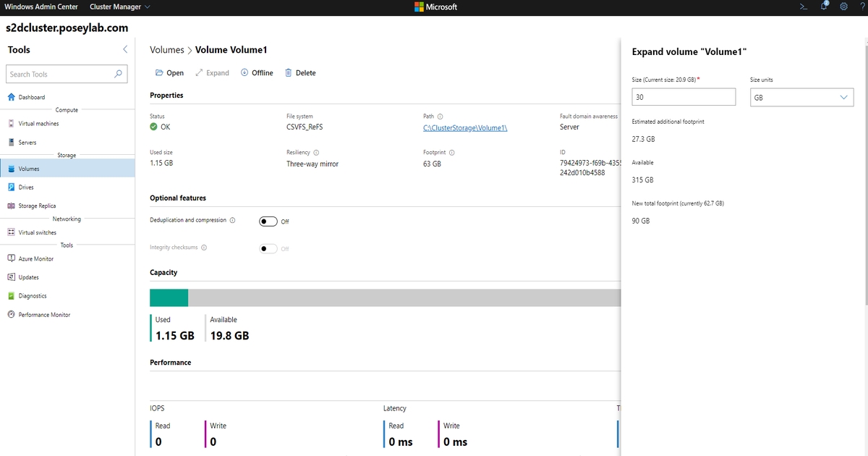Image resolution: width=868 pixels, height=456 pixels.
Task: Open the Virtual switches tool
Action: (x=38, y=232)
